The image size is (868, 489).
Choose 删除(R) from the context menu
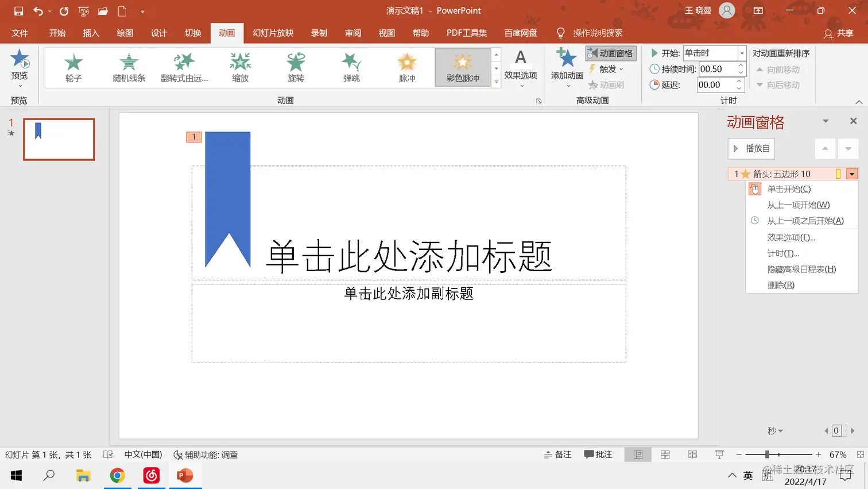click(802, 285)
